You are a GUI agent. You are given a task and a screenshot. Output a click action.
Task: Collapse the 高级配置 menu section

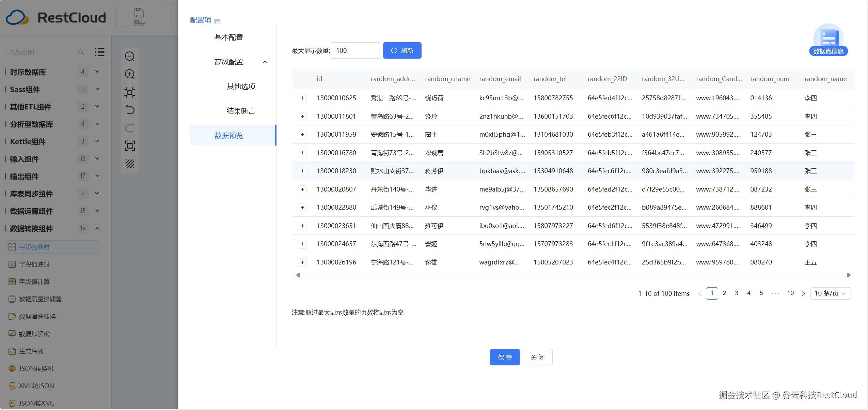(x=265, y=62)
